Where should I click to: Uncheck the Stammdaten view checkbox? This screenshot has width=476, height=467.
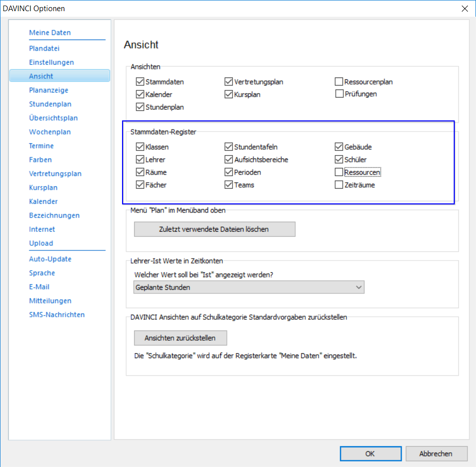(x=140, y=81)
